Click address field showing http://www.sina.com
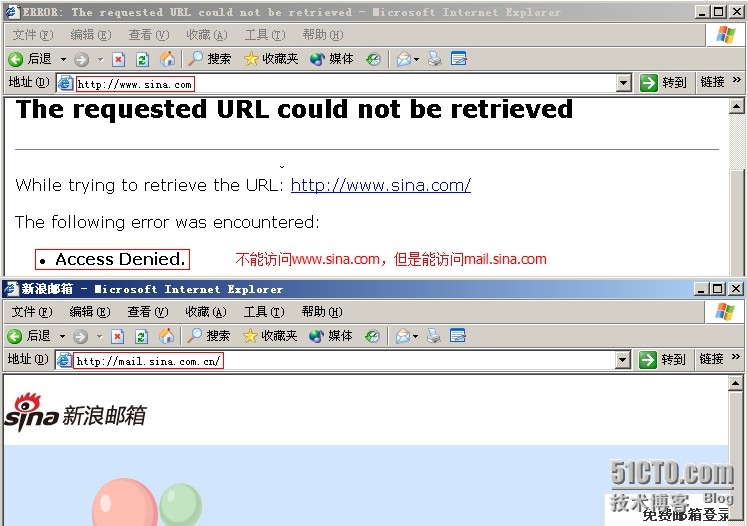 point(344,83)
